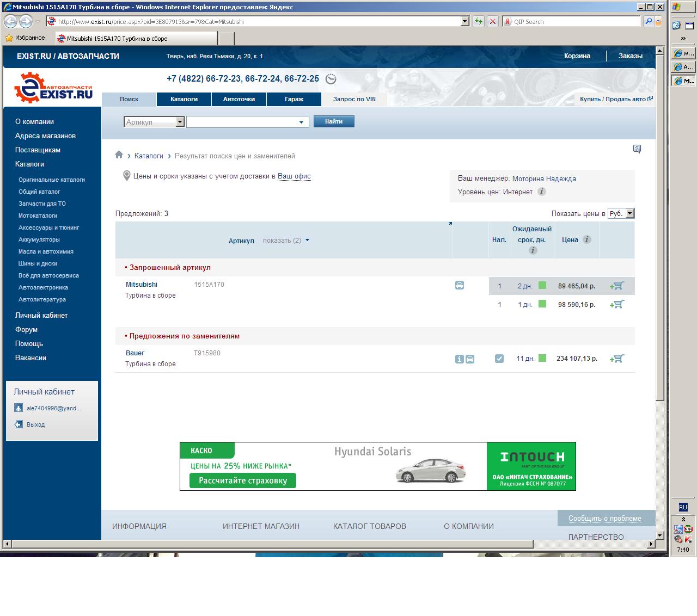Image resolution: width=697 pixels, height=616 pixels.
Task: Open Favorites via the star icon
Action: [x=9, y=38]
